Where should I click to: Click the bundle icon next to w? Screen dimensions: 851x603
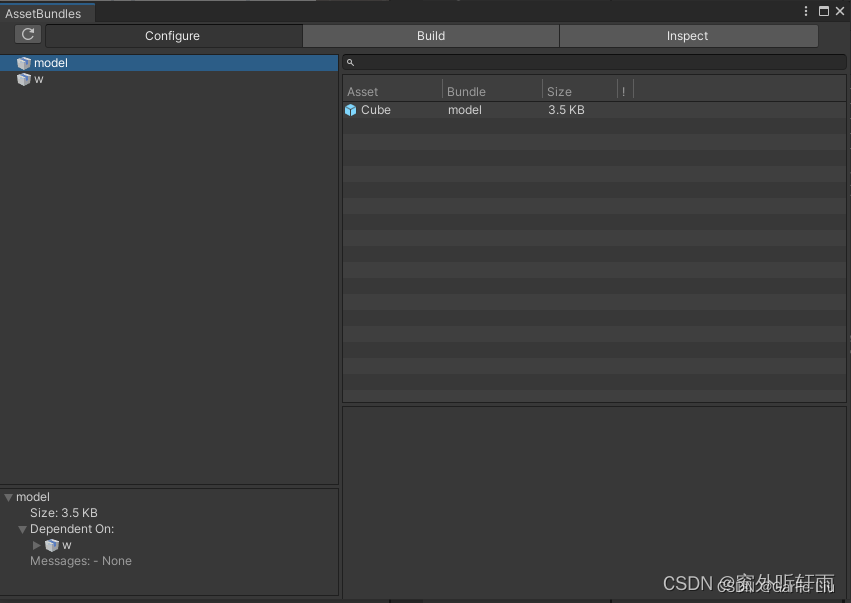(23, 79)
